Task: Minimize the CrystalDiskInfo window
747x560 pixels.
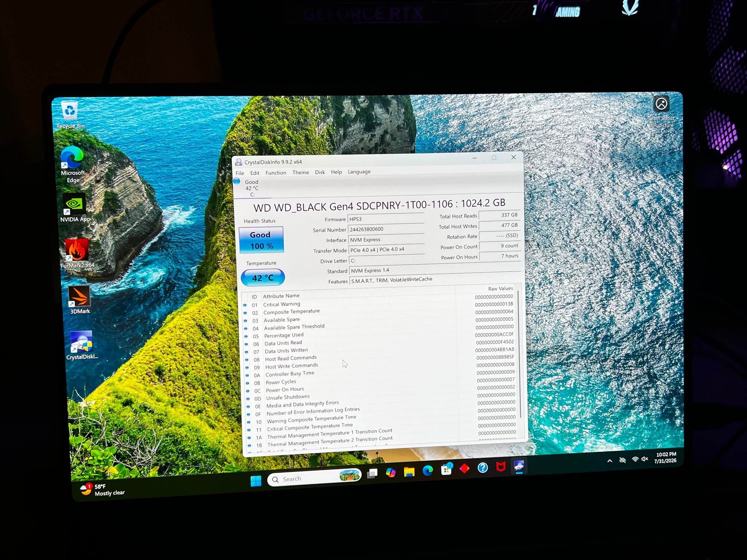Action: [x=475, y=158]
